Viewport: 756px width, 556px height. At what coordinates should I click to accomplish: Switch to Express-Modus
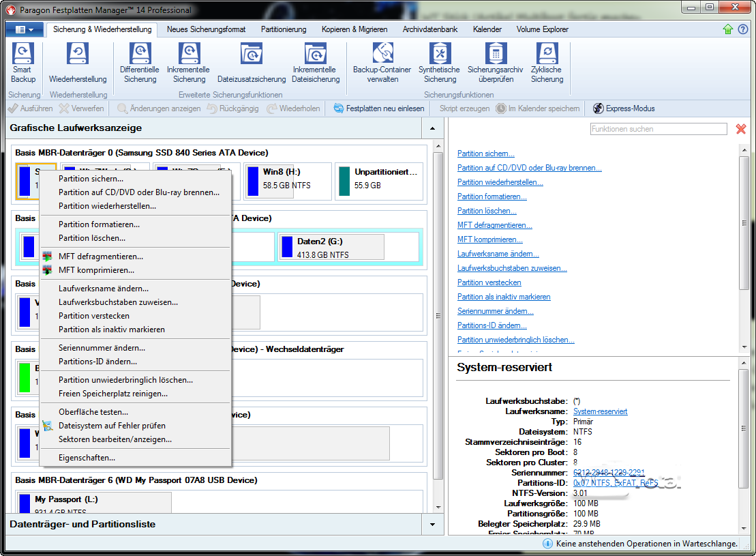[623, 108]
